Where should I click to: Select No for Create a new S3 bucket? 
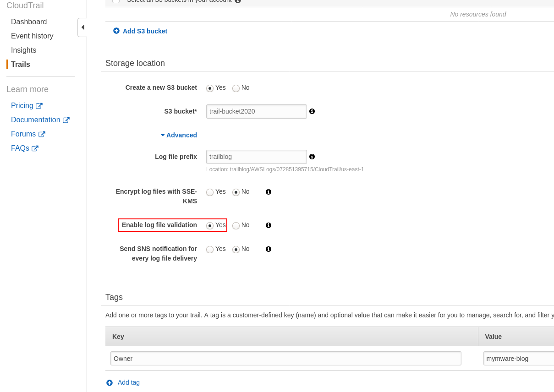coord(236,88)
